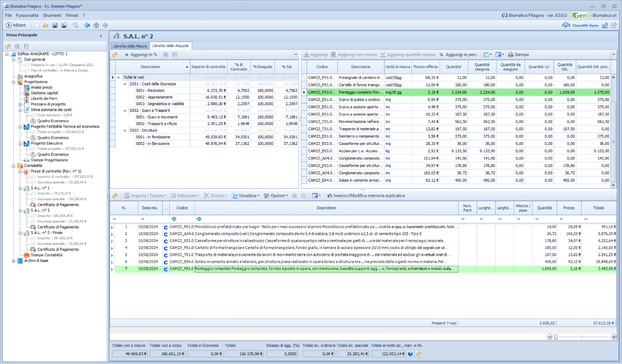
Task: Open CloudIO-Sync cloud feature
Action: (x=580, y=25)
